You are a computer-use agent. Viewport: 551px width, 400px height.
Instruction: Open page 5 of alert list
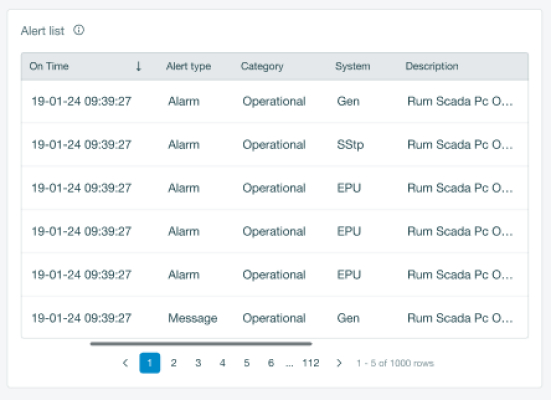[247, 363]
